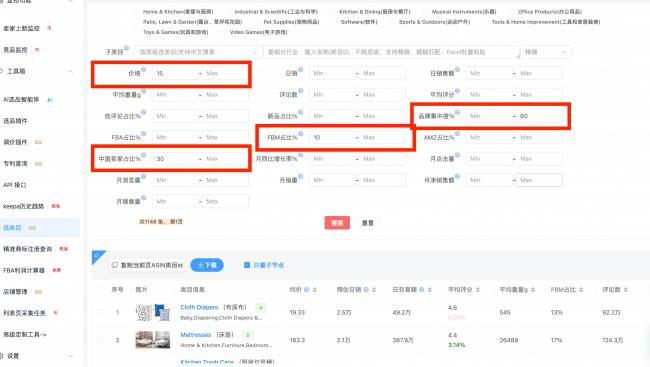Click the help icon next to 中国卖家占比%
Image resolution: width=650 pixels, height=367 pixels.
click(143, 155)
